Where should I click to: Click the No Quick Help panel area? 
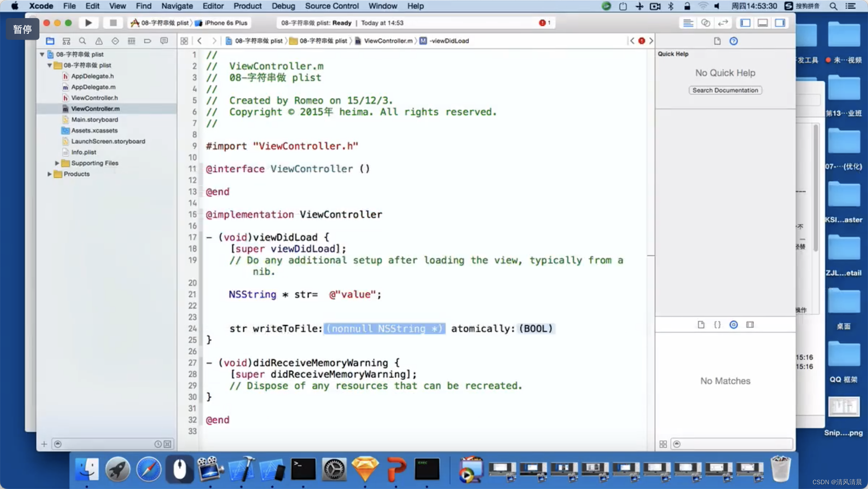[724, 73]
